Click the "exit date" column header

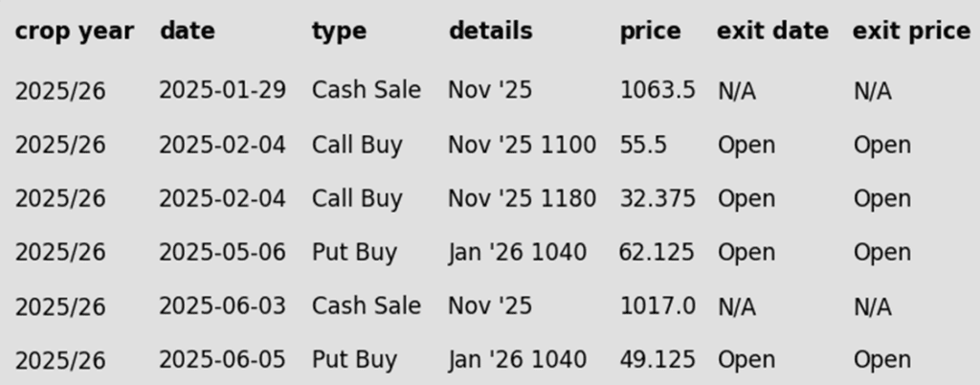(772, 31)
